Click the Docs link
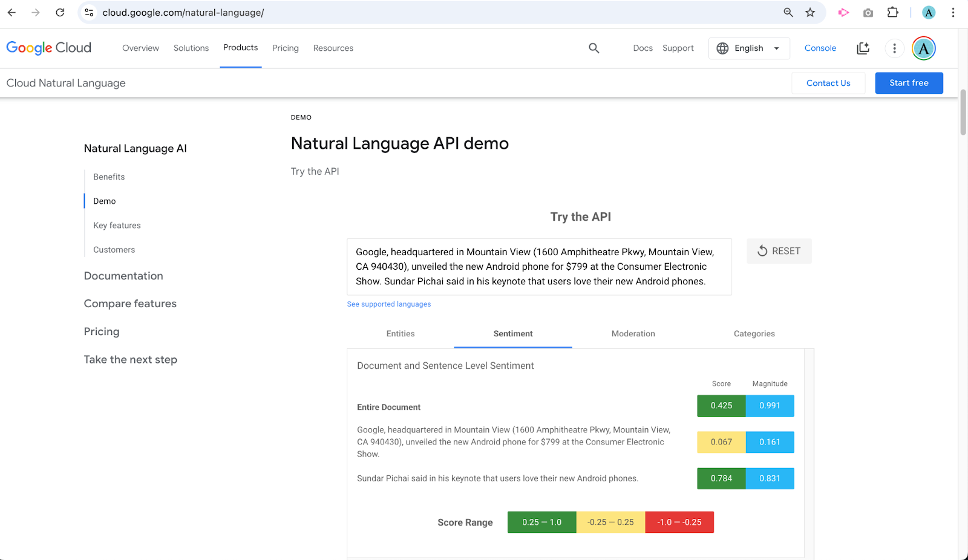The image size is (968, 560). point(643,48)
